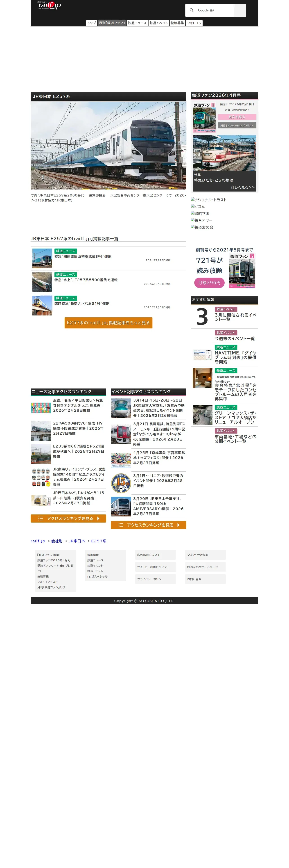Click the search magnifier icon
Screen dimensions: 289x868
point(192,10)
